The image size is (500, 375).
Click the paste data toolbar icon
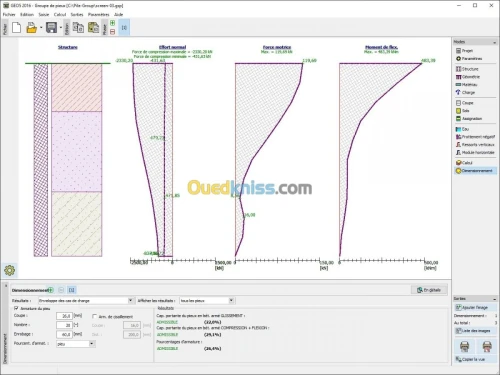tap(93, 28)
